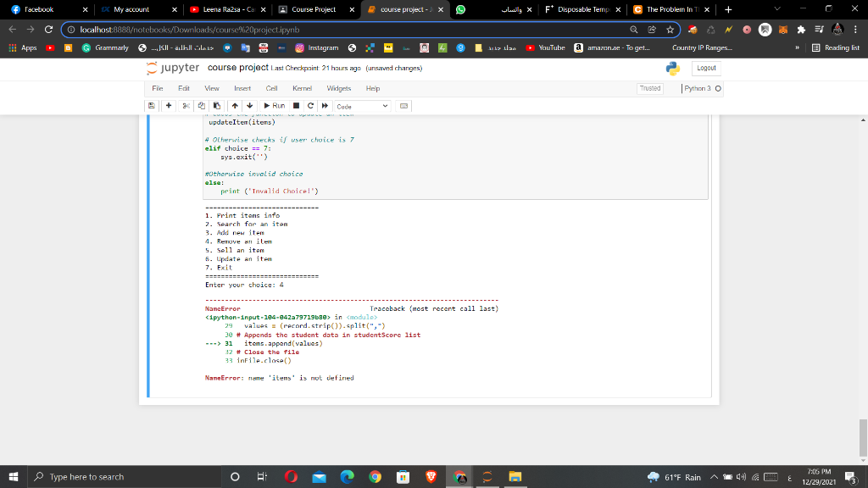
Task: Move the selected cell up
Action: tap(235, 106)
